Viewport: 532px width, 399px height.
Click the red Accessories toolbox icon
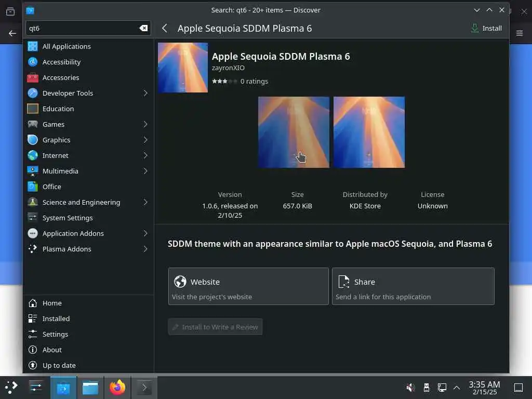pos(33,77)
